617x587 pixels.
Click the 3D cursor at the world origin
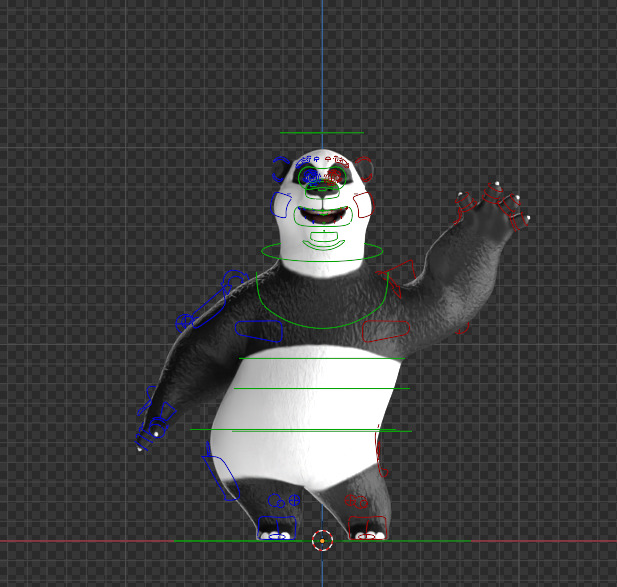(x=322, y=541)
